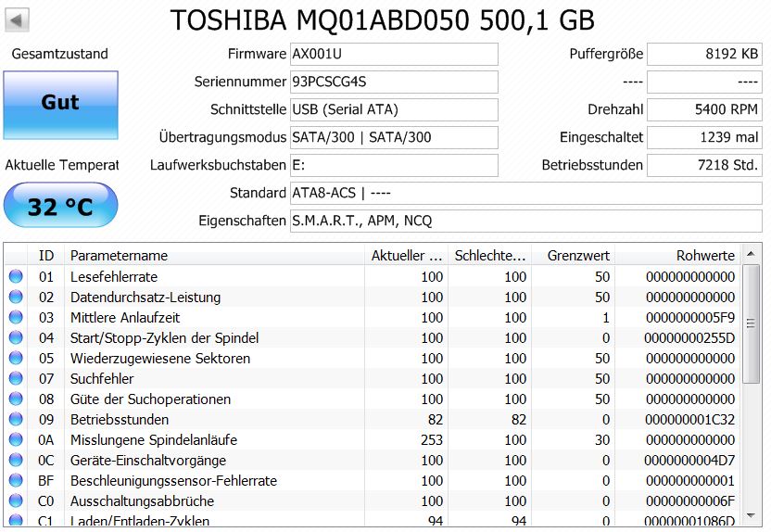
Task: Click the previous disk arrow button
Action: pyautogui.click(x=18, y=19)
